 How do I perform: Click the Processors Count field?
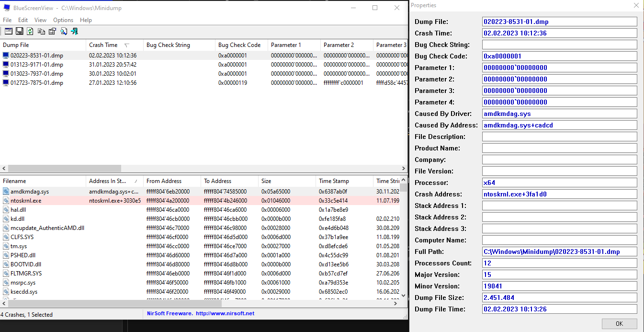[x=560, y=263]
